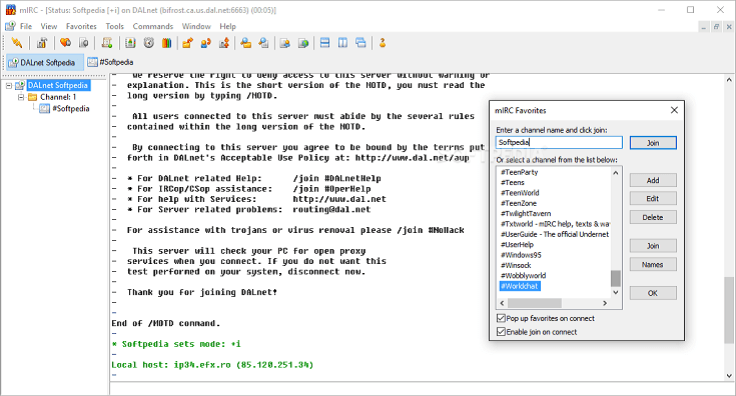This screenshot has width=736, height=396.
Task: Cascade windows from the toolbar
Action: [x=361, y=43]
